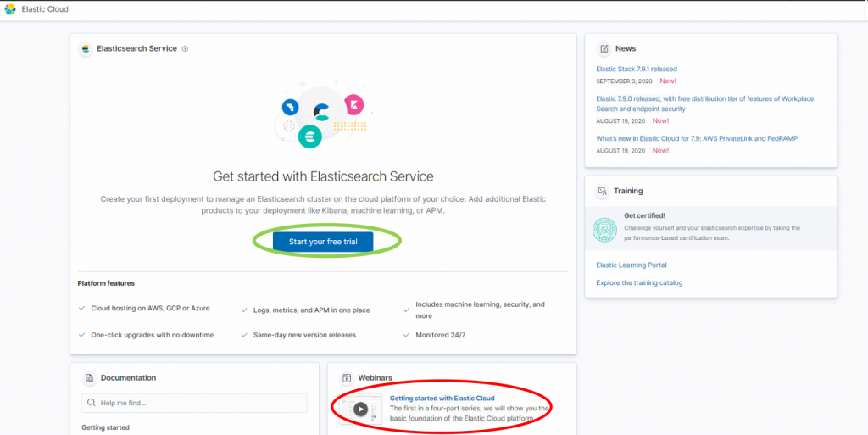The height and width of the screenshot is (435, 868).
Task: Open the info icon beside Elasticsearch Service
Action: click(x=185, y=48)
